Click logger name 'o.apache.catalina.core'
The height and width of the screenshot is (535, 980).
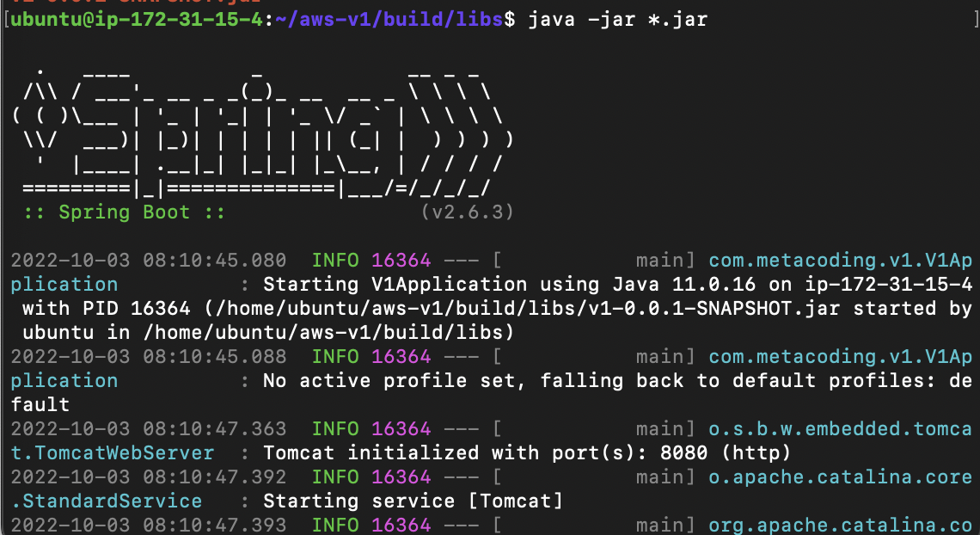click(840, 477)
